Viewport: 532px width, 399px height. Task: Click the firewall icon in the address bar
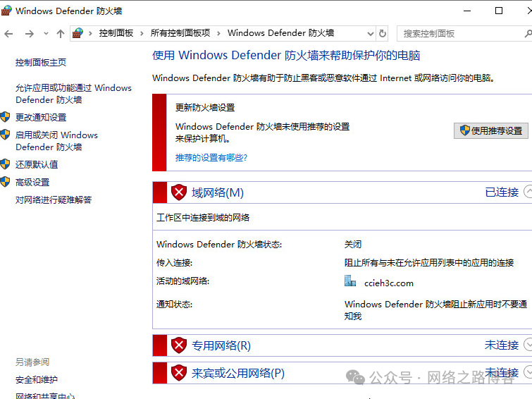[x=78, y=33]
